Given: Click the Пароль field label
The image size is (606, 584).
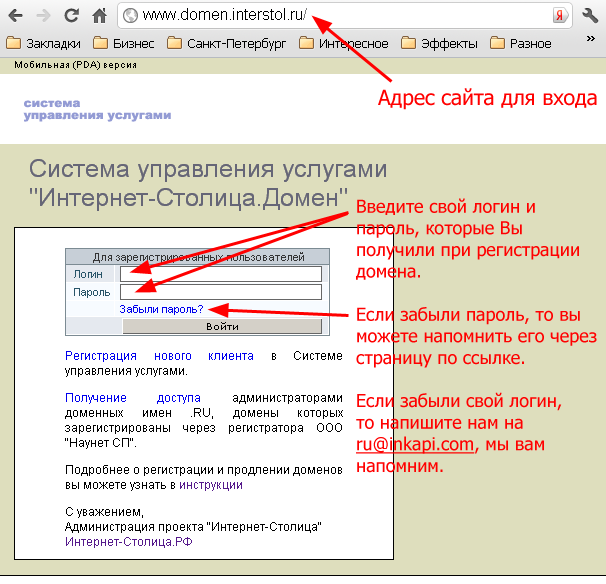Looking at the screenshot, I should coord(92,292).
